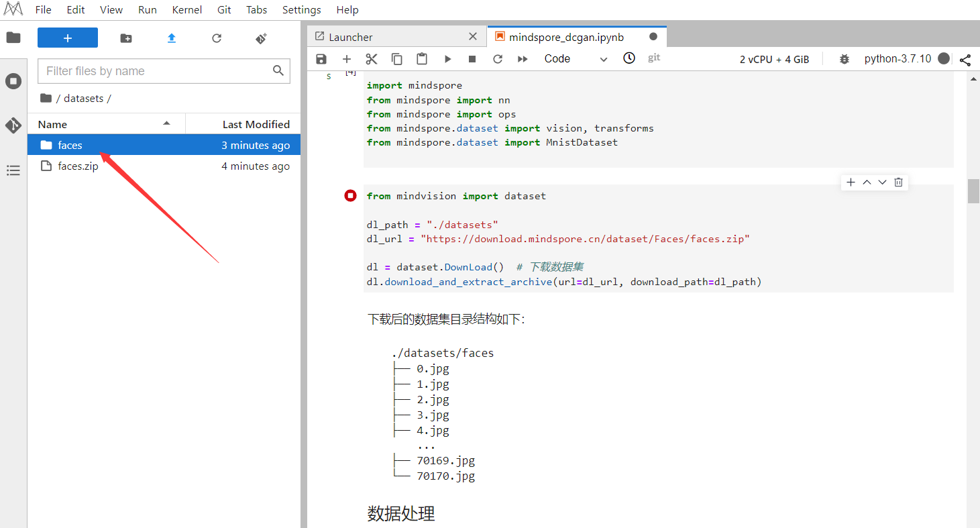
Task: Click the datasets breadcrumb path
Action: pos(83,98)
